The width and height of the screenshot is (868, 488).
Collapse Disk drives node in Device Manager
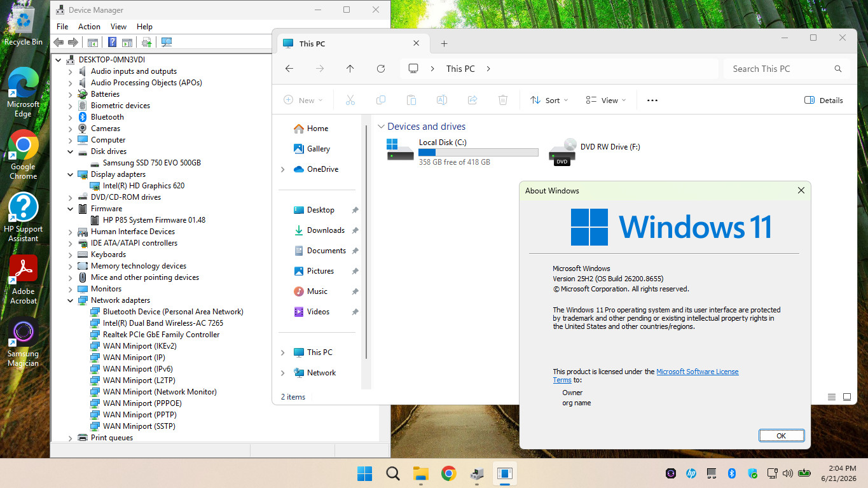point(71,151)
